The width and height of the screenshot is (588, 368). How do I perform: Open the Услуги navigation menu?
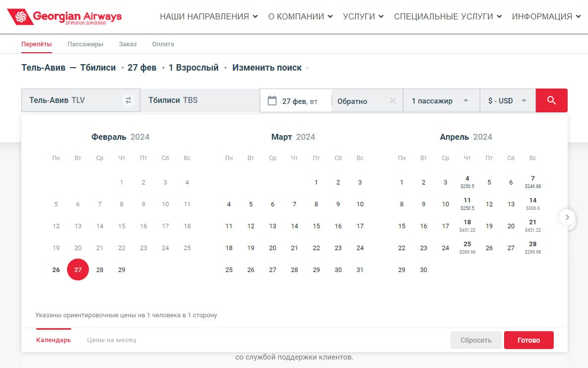click(363, 16)
